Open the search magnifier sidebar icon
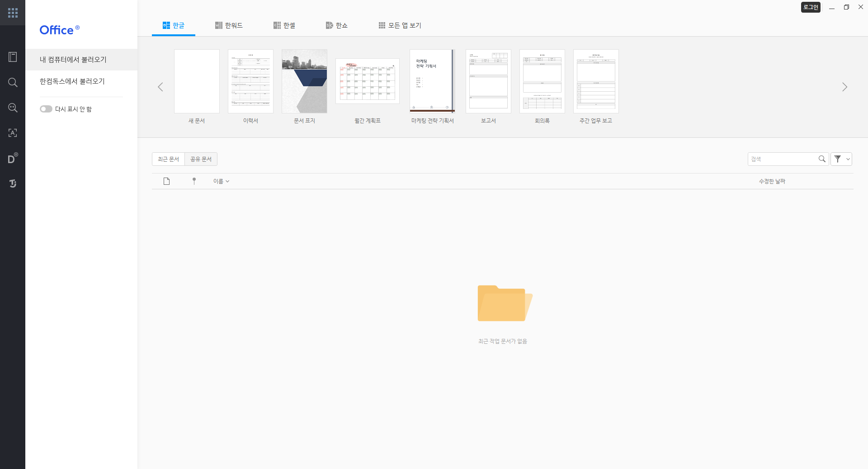This screenshot has width=868, height=469. pyautogui.click(x=13, y=82)
